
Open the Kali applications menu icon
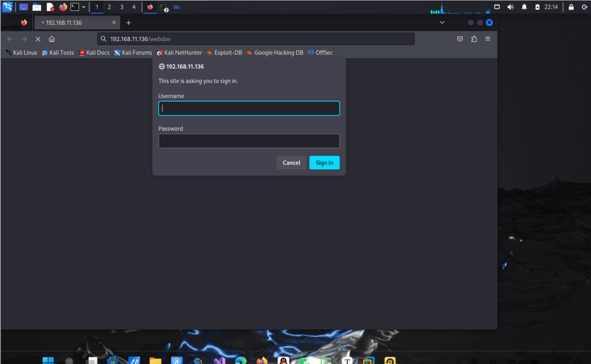pyautogui.click(x=7, y=7)
